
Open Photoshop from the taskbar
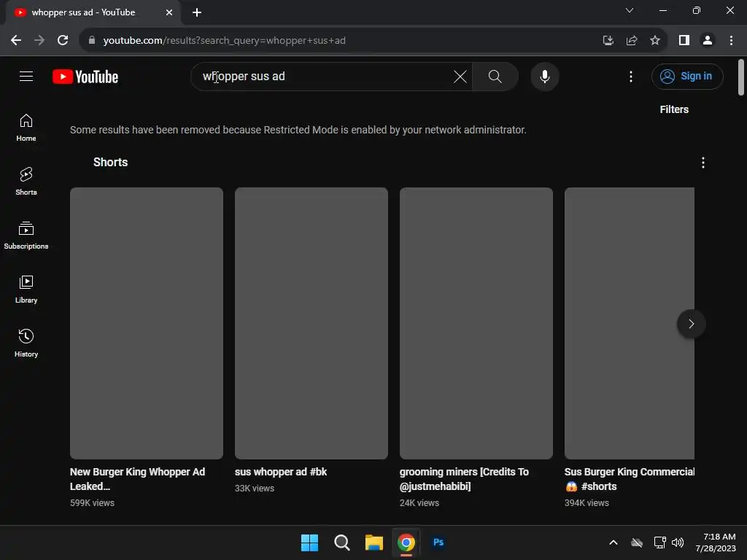pyautogui.click(x=438, y=542)
